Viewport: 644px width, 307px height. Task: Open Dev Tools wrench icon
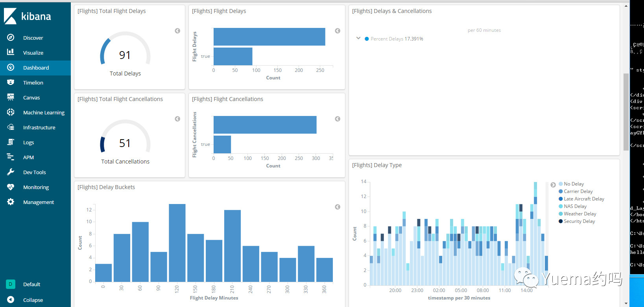click(x=11, y=172)
